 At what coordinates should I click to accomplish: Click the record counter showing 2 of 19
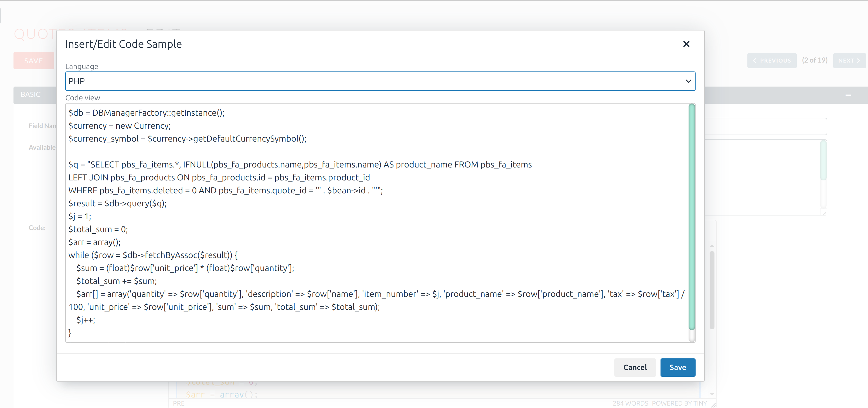pos(815,61)
